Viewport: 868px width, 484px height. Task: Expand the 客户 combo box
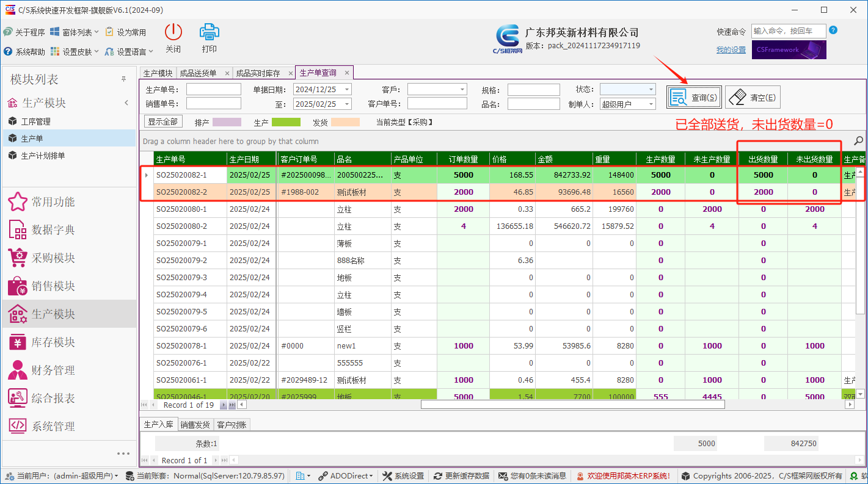(462, 89)
